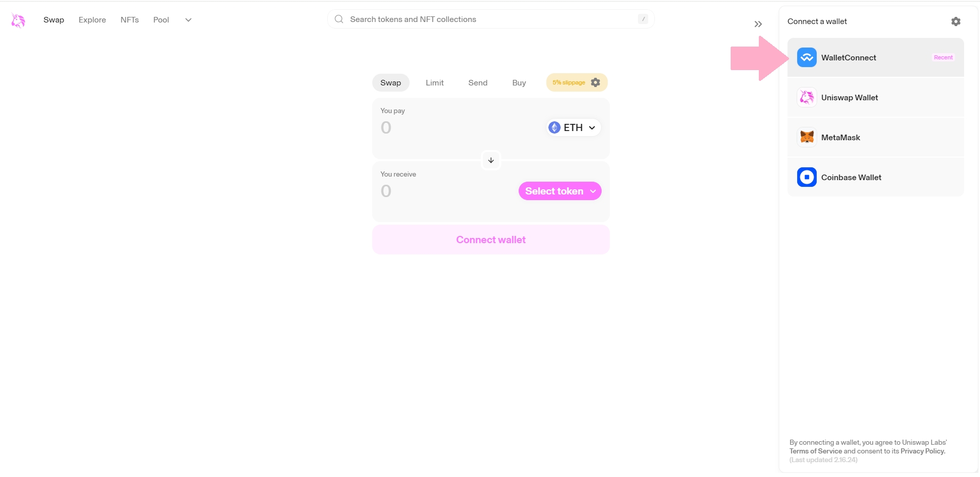Flip tokens with the down arrow

[491, 160]
